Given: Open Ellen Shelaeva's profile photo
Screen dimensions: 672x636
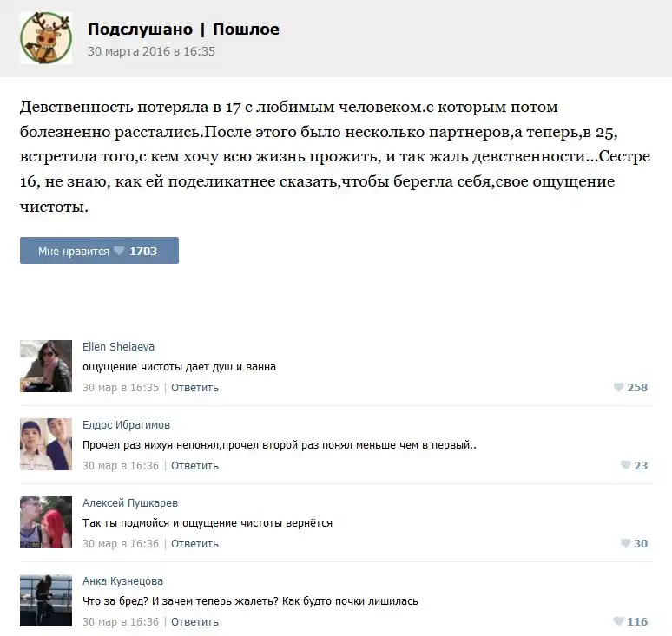Looking at the screenshot, I should [46, 366].
